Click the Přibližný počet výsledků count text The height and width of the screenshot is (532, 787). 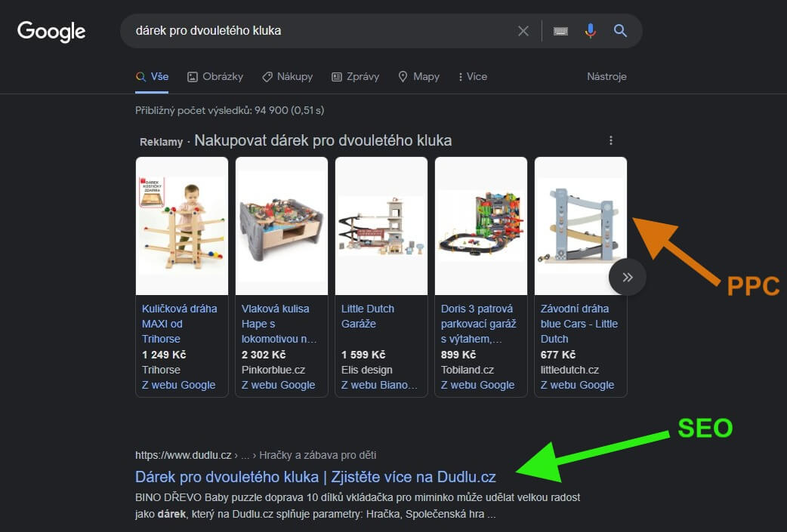(x=230, y=110)
